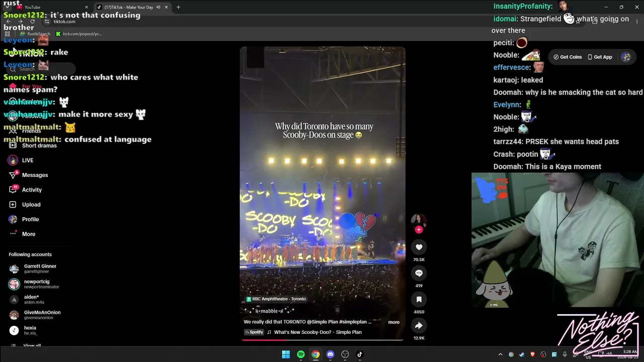Click the Get Coins button
Viewport: 644px width, 362px height.
click(x=568, y=57)
